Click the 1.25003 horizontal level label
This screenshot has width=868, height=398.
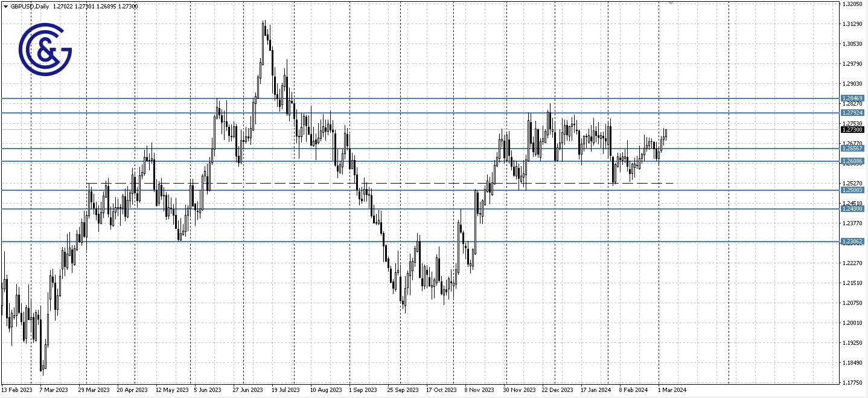tap(852, 189)
